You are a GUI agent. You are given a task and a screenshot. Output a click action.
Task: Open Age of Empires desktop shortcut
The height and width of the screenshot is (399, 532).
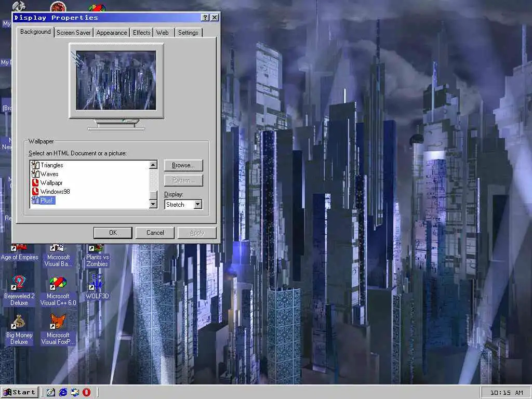pos(19,253)
